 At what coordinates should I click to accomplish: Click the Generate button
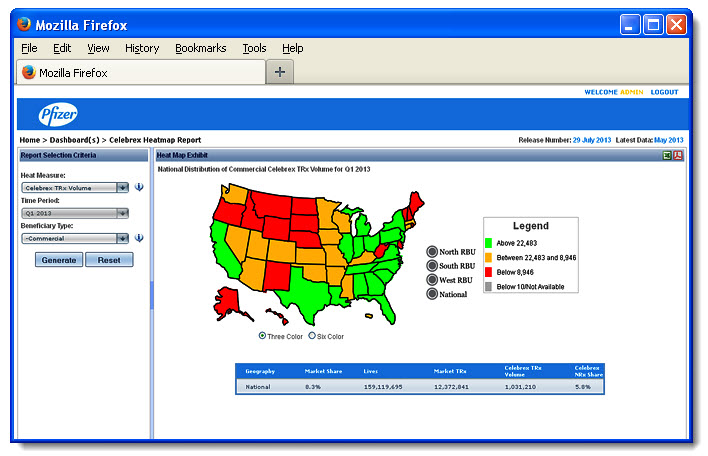(59, 260)
